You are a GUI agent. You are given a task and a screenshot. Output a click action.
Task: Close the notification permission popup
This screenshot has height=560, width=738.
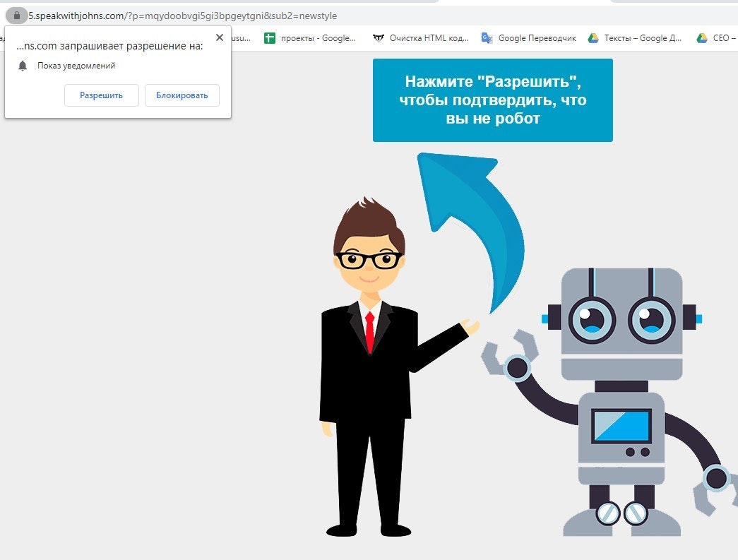220,37
